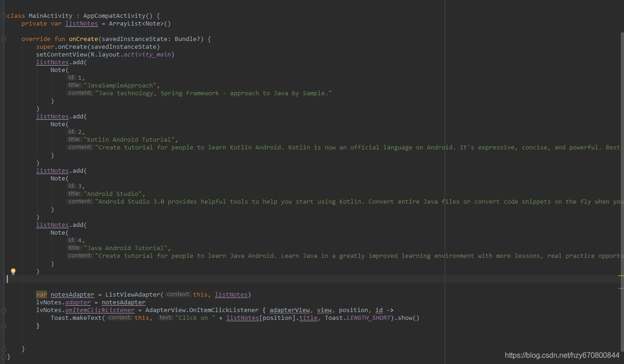Click Toast.LENGTH_SHORT constant
This screenshot has height=364, width=624.
[358, 318]
